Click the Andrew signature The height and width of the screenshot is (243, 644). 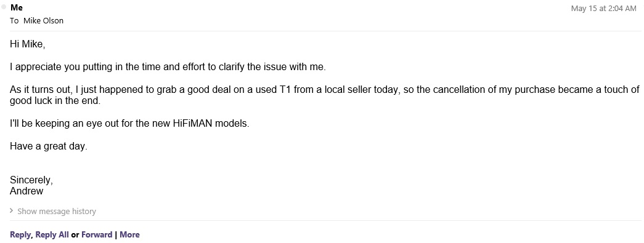[x=26, y=191]
